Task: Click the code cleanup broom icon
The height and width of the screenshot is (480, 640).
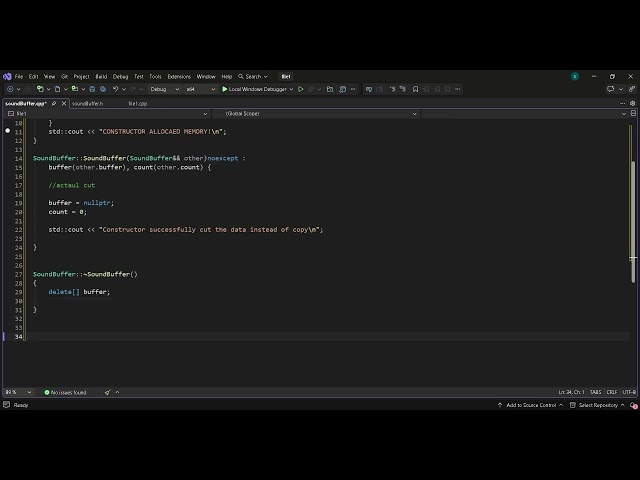Action: pos(107,392)
